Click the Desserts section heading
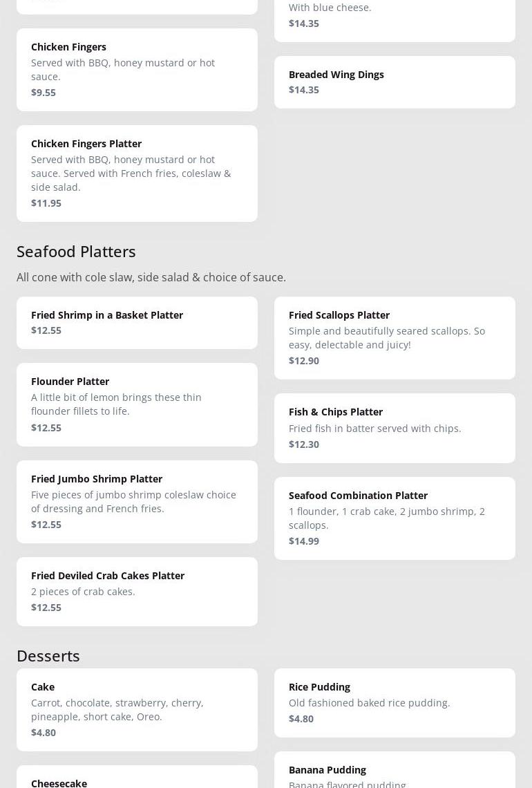532x788 pixels. click(x=48, y=655)
